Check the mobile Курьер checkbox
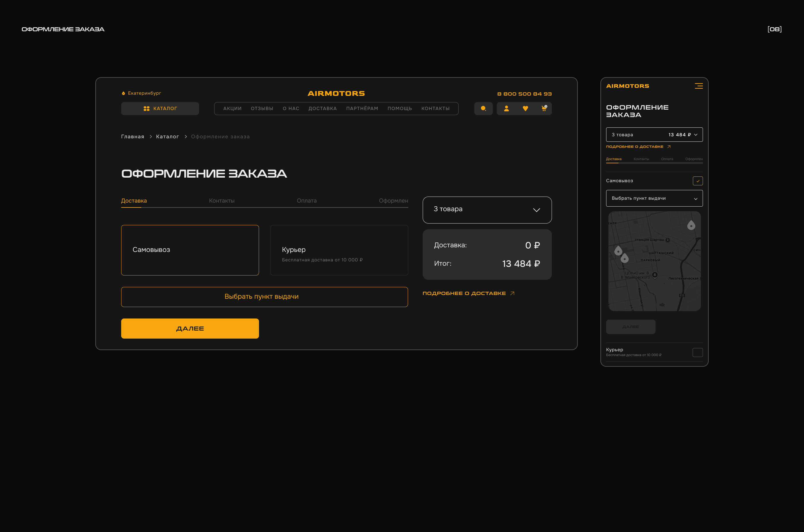804x532 pixels. click(697, 353)
